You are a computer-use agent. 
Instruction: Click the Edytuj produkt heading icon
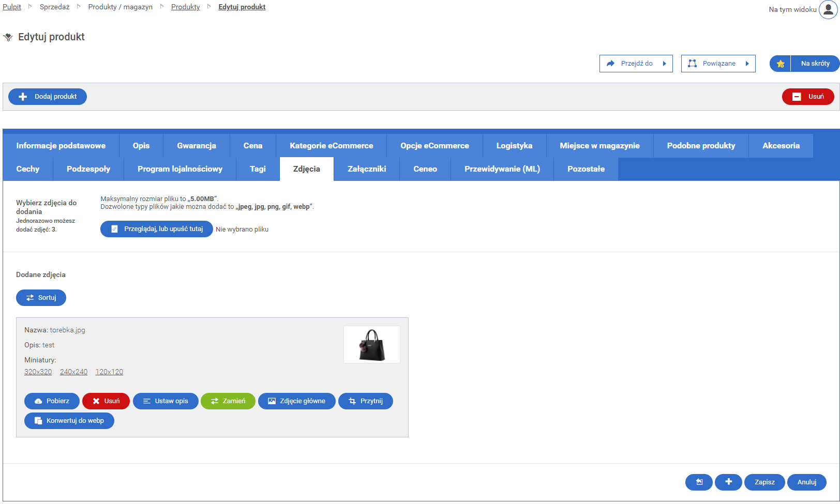tap(8, 37)
